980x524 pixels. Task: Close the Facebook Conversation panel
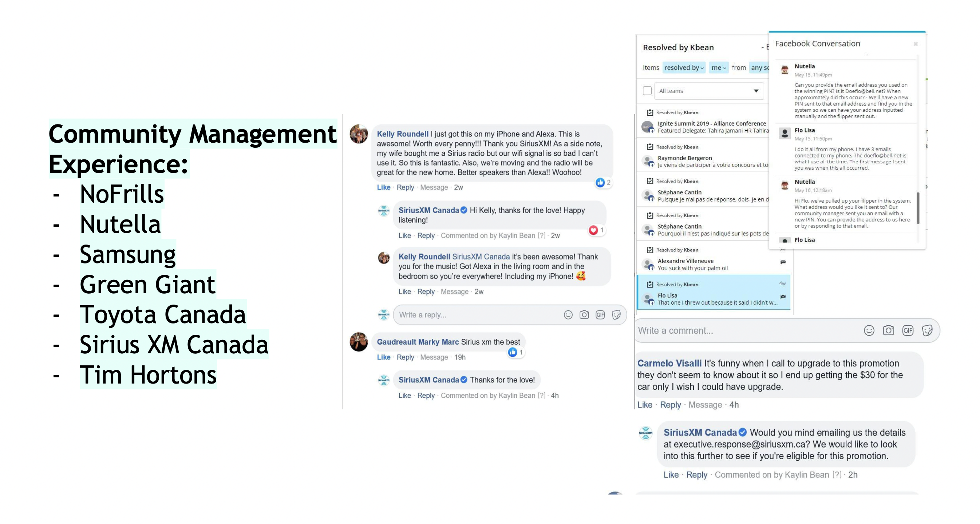(x=916, y=44)
